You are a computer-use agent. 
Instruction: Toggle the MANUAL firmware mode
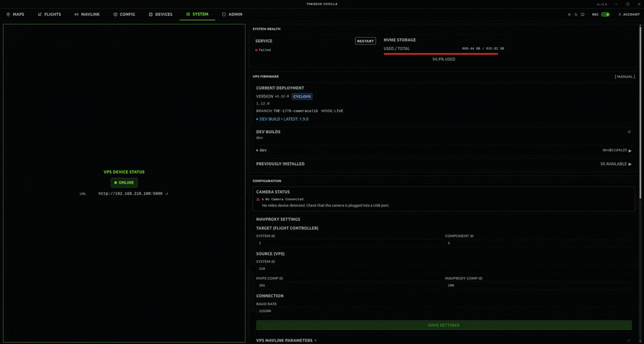625,77
